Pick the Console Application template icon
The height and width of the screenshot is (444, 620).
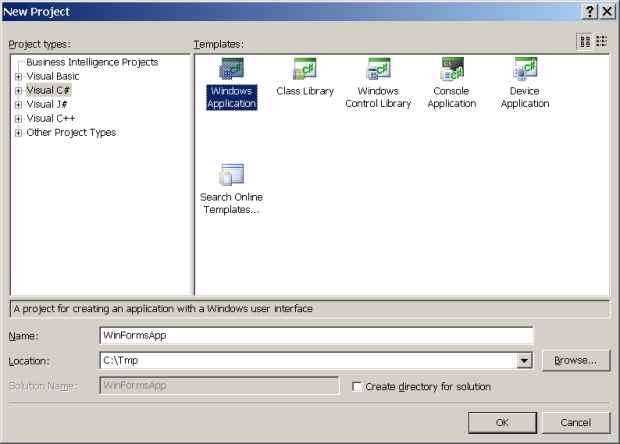[x=451, y=71]
